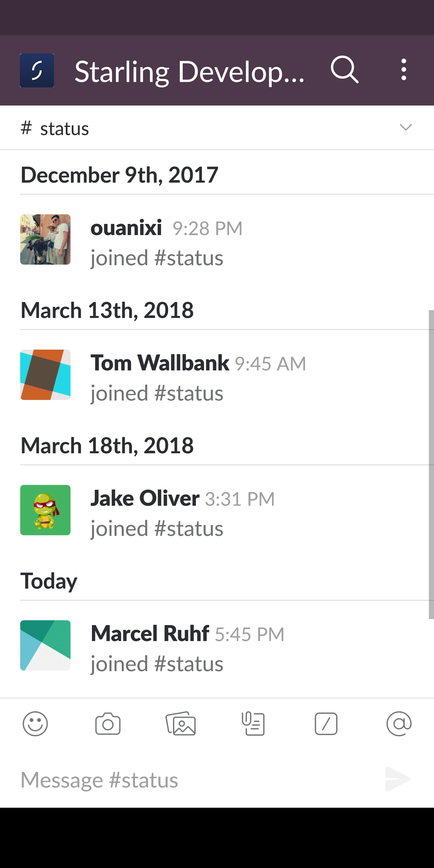Screen dimensions: 434x868
Task: Tap ouanixi's profile picture
Action: point(45,240)
